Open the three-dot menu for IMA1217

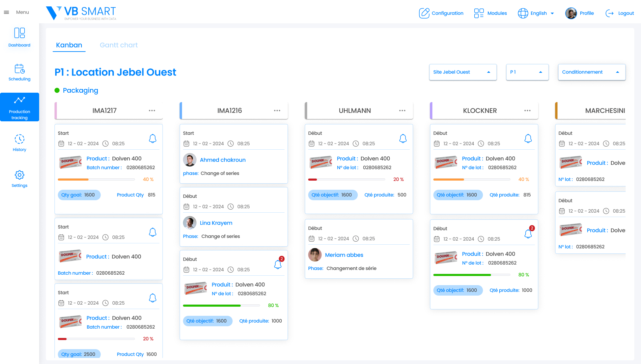point(152,111)
